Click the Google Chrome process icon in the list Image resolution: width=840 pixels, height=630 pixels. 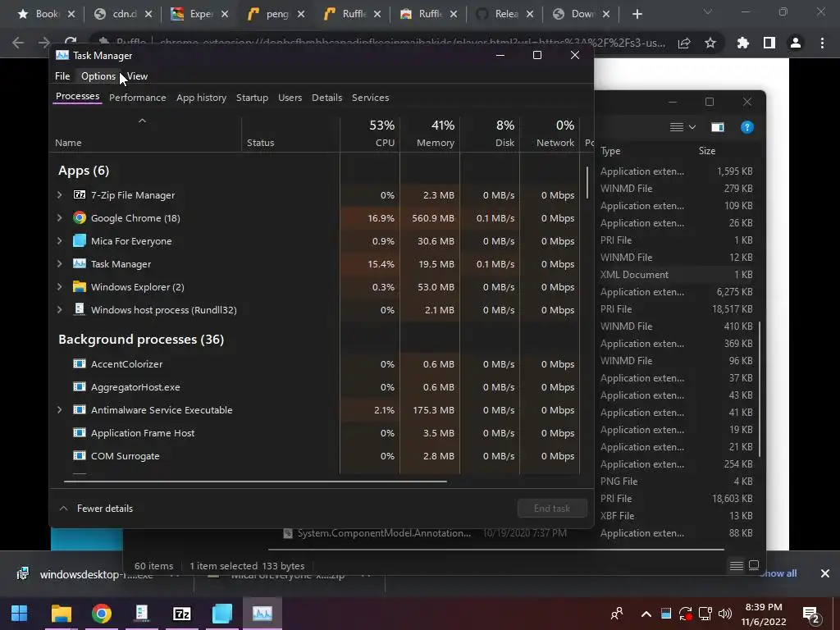(80, 217)
